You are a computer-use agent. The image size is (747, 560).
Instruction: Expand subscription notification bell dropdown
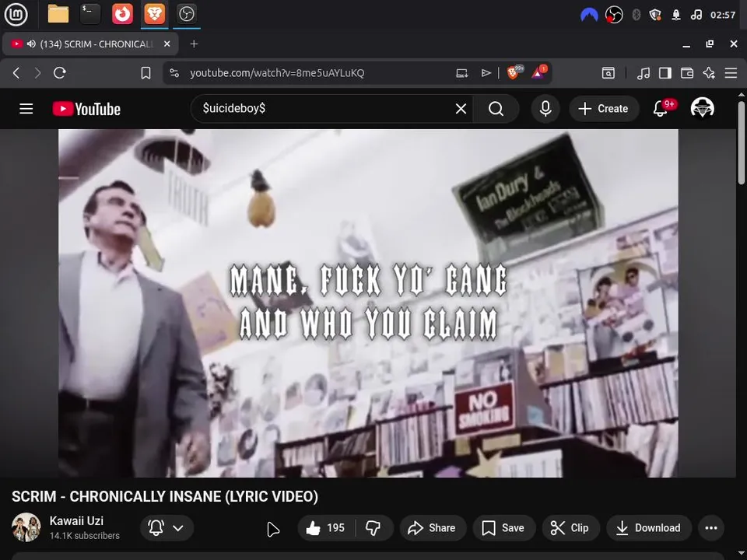(167, 527)
